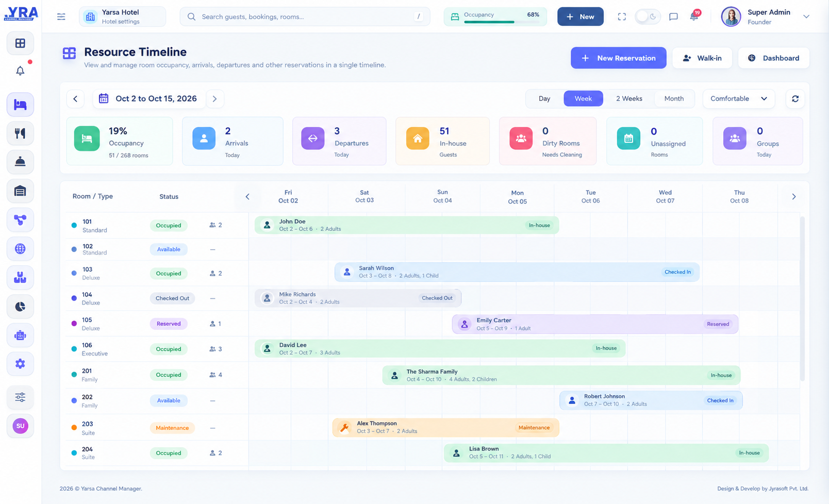The height and width of the screenshot is (504, 829).
Task: Open sidebar channel connections icon
Action: coord(20,220)
